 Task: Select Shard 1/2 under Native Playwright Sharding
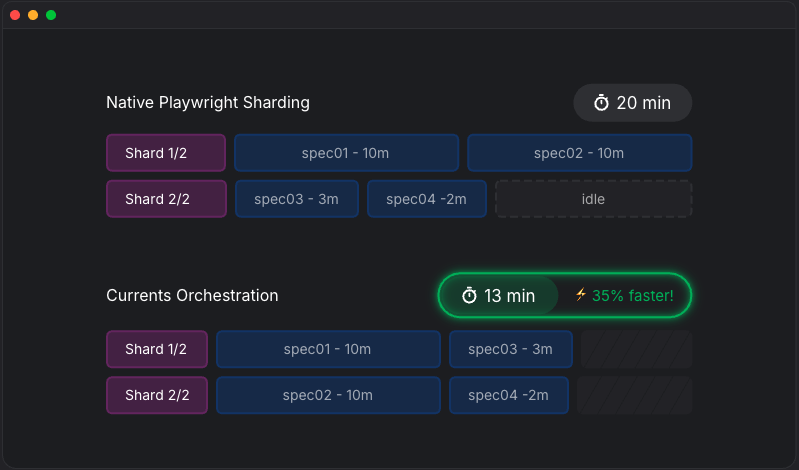[x=166, y=153]
